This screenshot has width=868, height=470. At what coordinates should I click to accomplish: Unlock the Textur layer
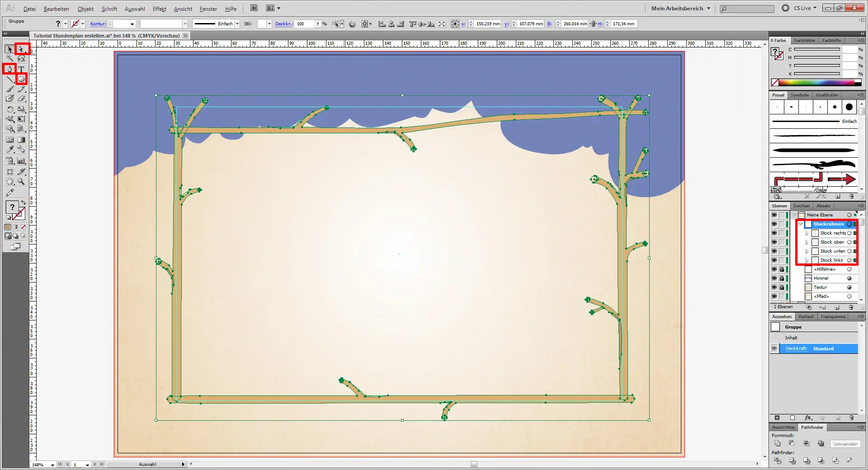click(782, 287)
